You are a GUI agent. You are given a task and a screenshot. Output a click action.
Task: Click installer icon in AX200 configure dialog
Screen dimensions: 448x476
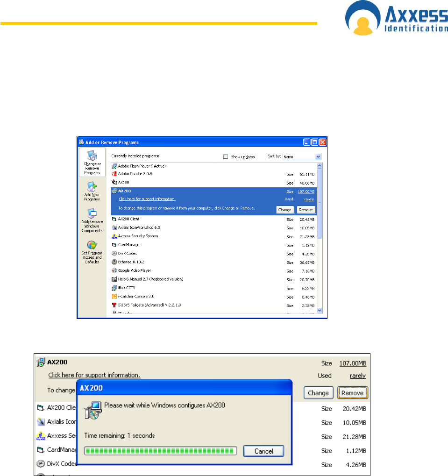pos(93,410)
